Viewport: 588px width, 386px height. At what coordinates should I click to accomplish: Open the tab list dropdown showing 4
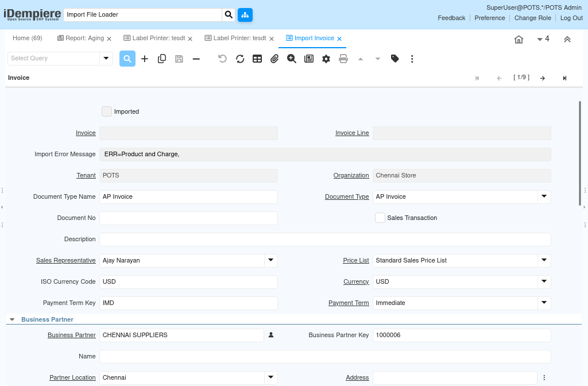(x=543, y=39)
